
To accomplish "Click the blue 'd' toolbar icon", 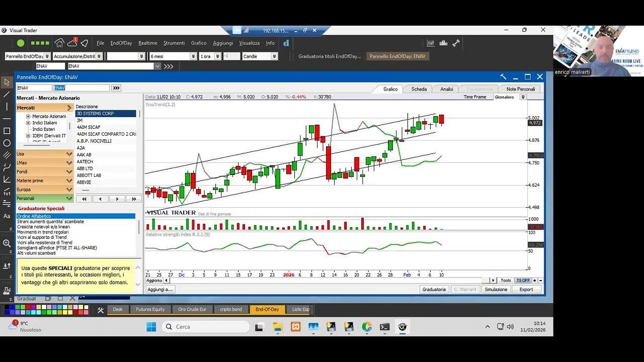I will click(x=286, y=43).
